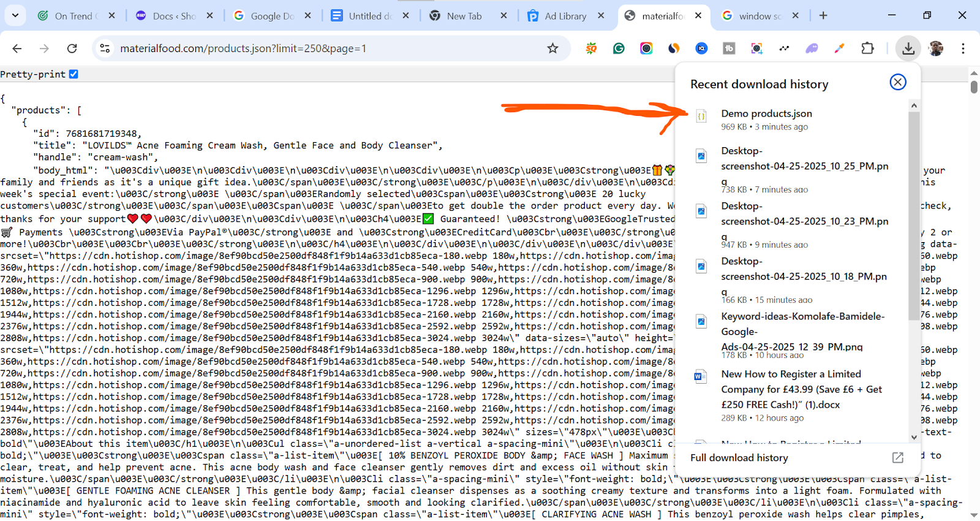This screenshot has width=980, height=521.
Task: Open Desktop-screenshot 10_18_PM download
Action: tap(793, 279)
